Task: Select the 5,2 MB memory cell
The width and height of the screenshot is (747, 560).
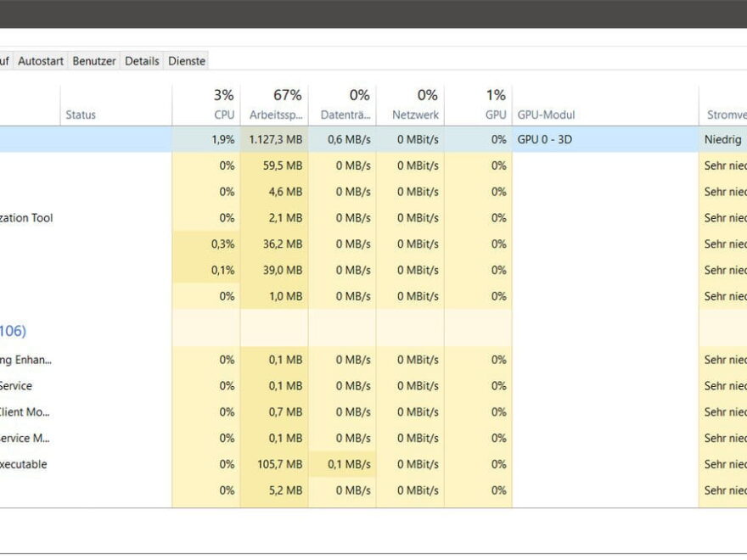Action: pyautogui.click(x=274, y=491)
